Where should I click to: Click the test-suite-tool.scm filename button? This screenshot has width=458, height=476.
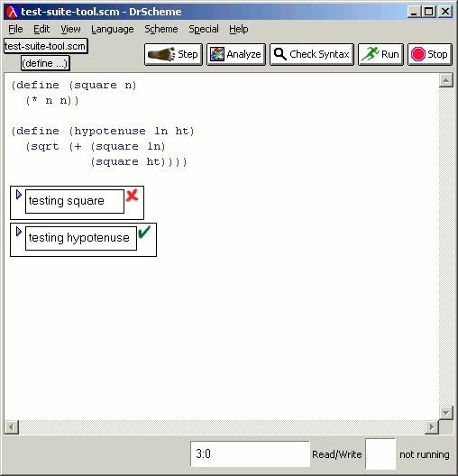tap(46, 46)
